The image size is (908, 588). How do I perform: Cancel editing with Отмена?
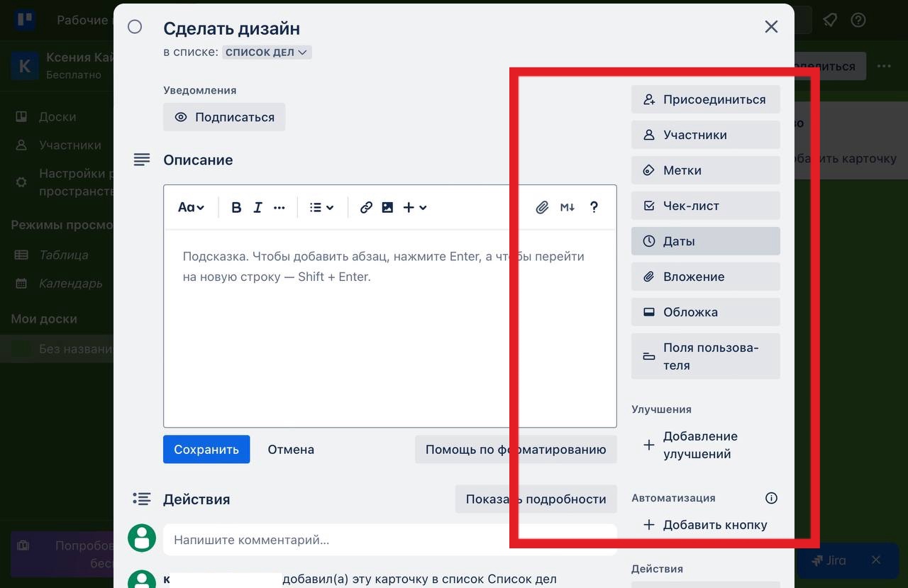pyautogui.click(x=291, y=449)
